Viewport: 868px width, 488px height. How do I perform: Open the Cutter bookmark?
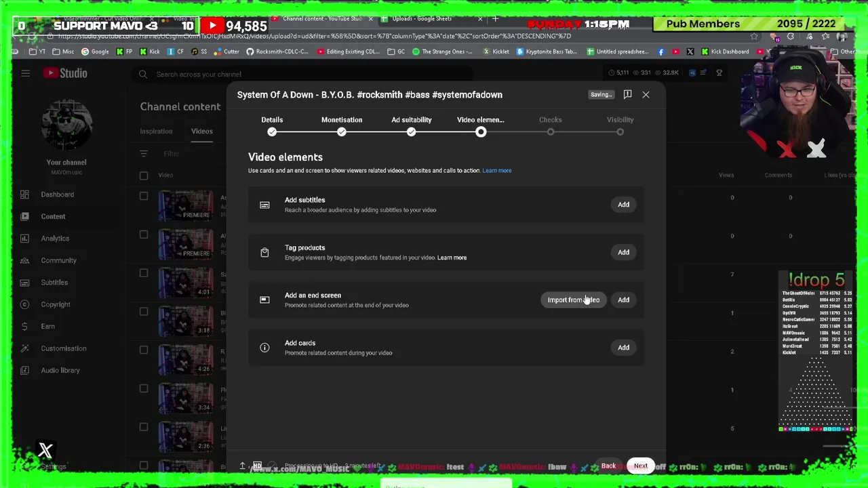[x=226, y=52]
